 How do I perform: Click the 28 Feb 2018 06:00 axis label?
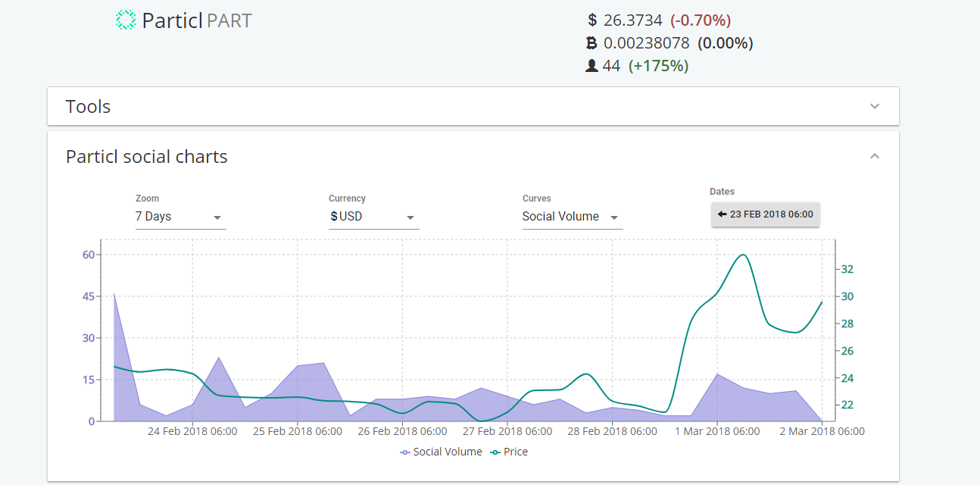tap(612, 431)
